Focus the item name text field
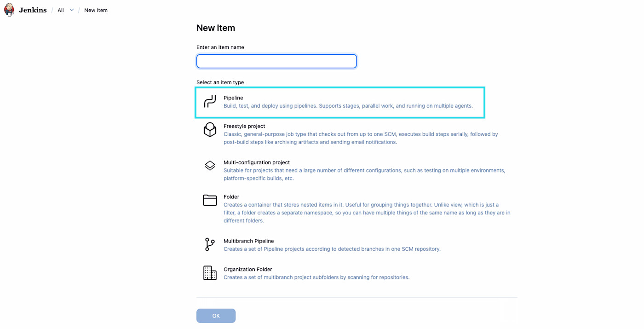644x329 pixels. (276, 61)
